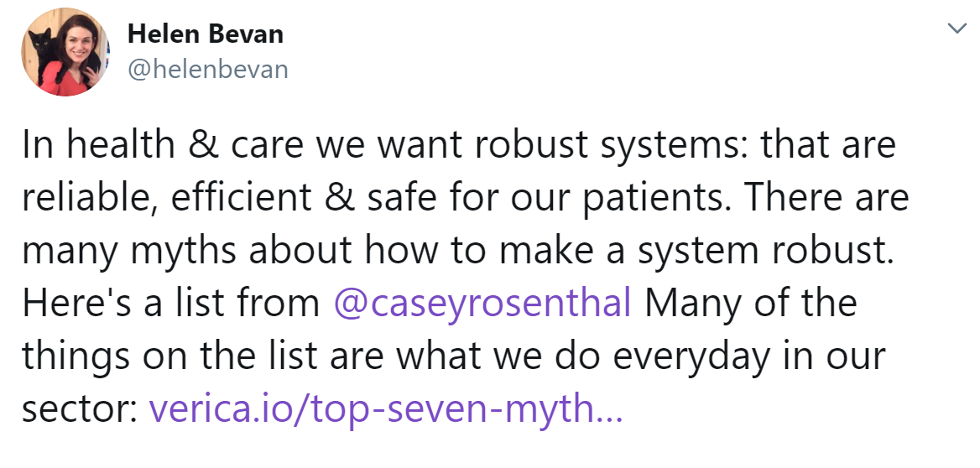The height and width of the screenshot is (468, 980).
Task: Open the truncated verica.io article URL
Action: click(x=386, y=409)
